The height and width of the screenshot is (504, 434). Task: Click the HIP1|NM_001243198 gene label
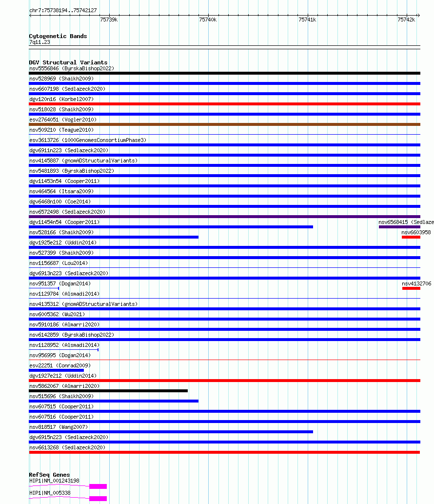click(x=54, y=481)
